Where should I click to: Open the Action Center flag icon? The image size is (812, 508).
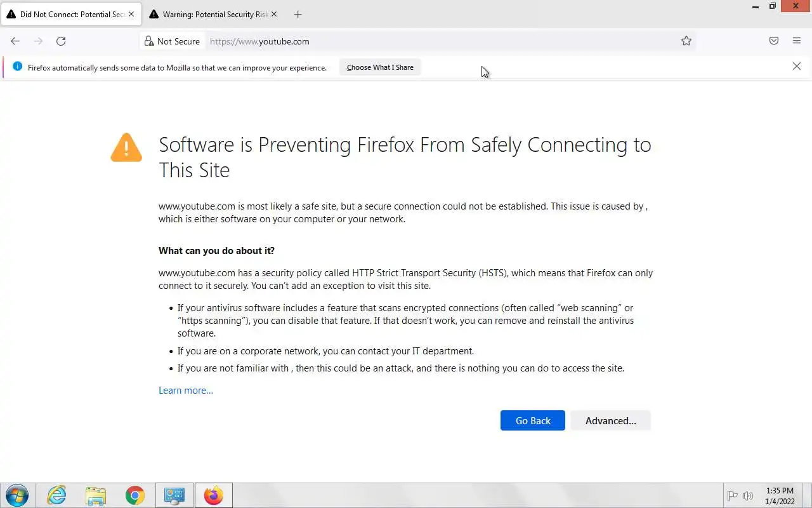(x=732, y=496)
